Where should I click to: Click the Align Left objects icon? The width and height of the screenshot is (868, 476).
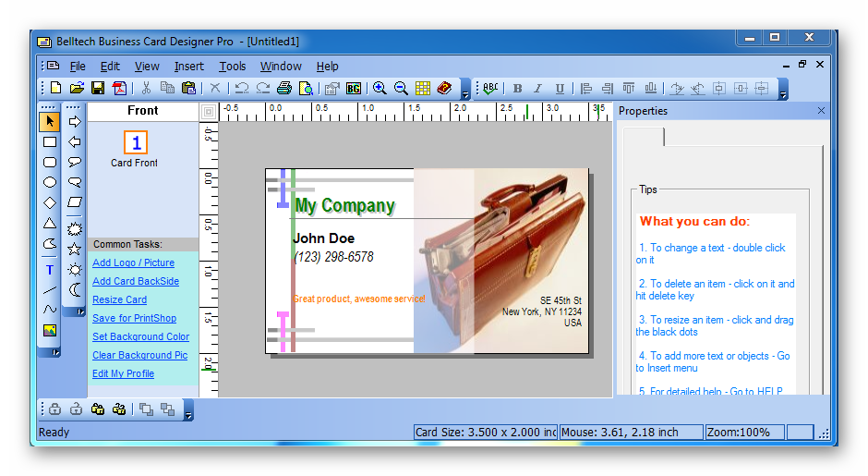coord(586,88)
